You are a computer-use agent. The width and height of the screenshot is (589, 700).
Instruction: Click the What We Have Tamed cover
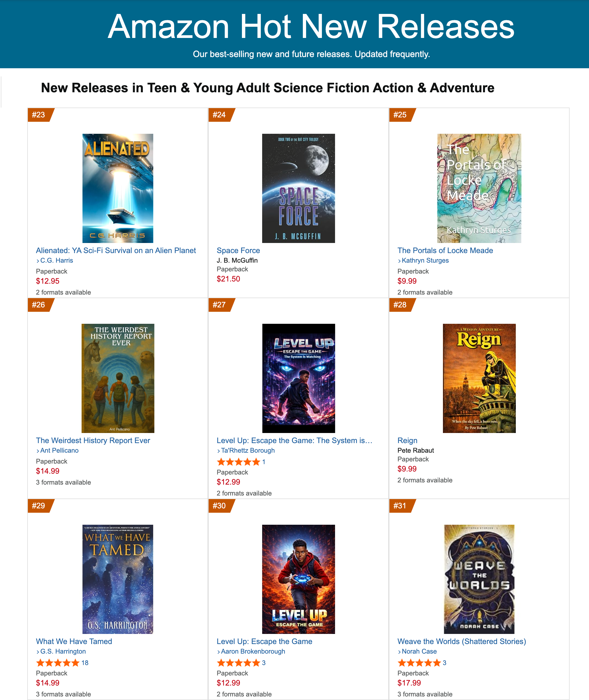(x=117, y=579)
